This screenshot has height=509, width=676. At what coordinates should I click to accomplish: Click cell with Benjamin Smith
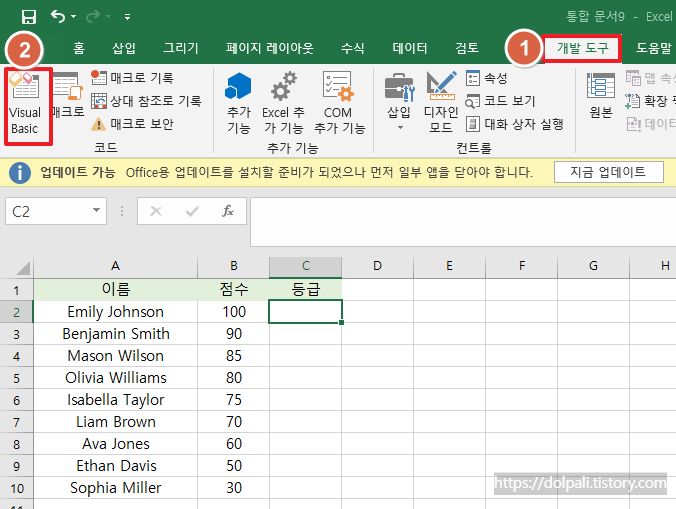click(x=116, y=334)
